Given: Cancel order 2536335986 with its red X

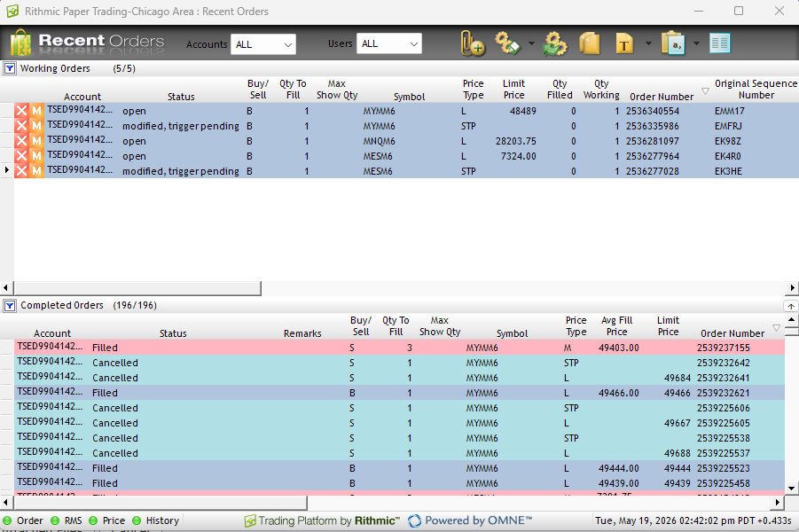Looking at the screenshot, I should [x=21, y=126].
